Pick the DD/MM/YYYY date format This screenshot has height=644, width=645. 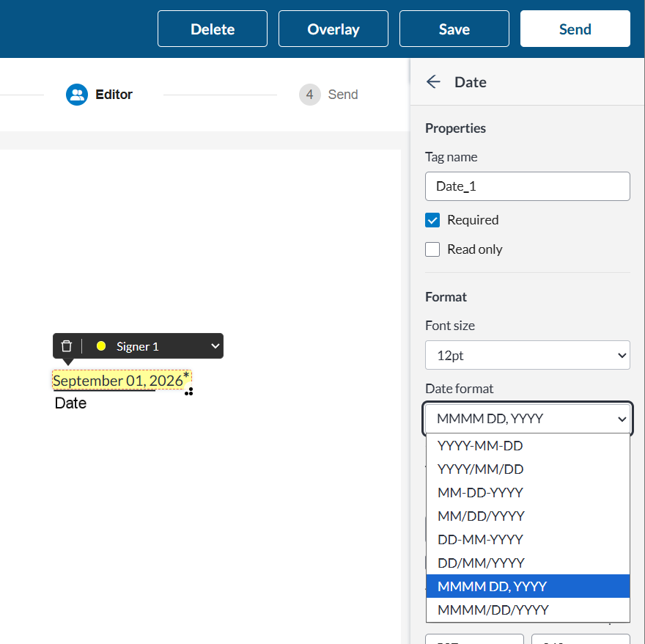(528, 563)
